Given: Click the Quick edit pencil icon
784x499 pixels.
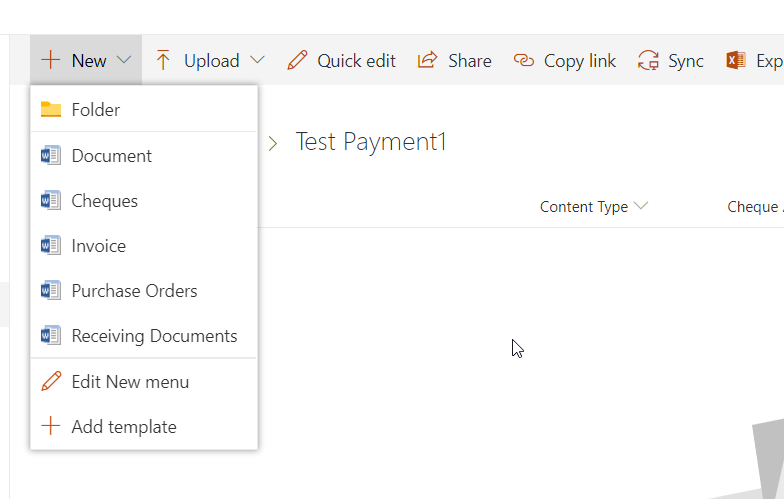Looking at the screenshot, I should 297,60.
